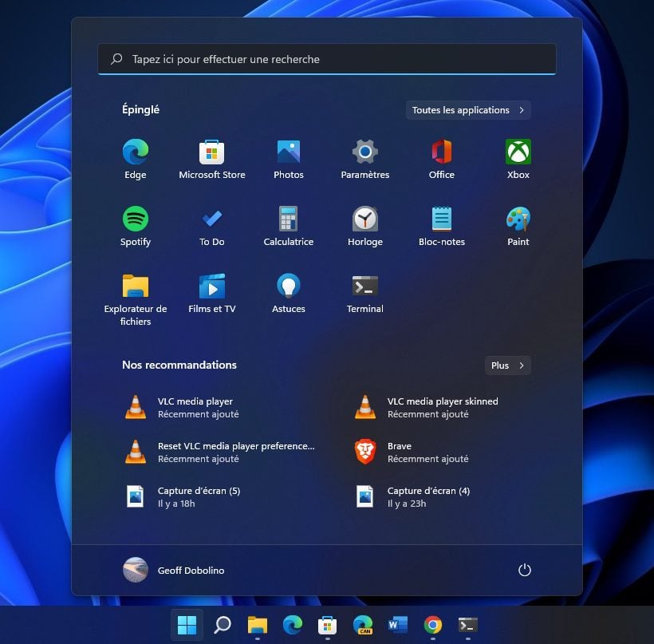Open the Photos app
This screenshot has width=654, height=644.
coord(289,159)
